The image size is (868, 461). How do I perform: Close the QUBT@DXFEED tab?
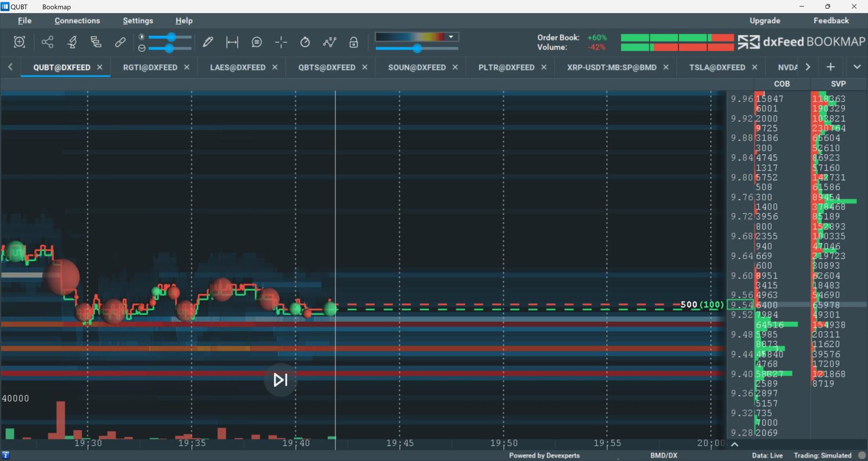100,67
